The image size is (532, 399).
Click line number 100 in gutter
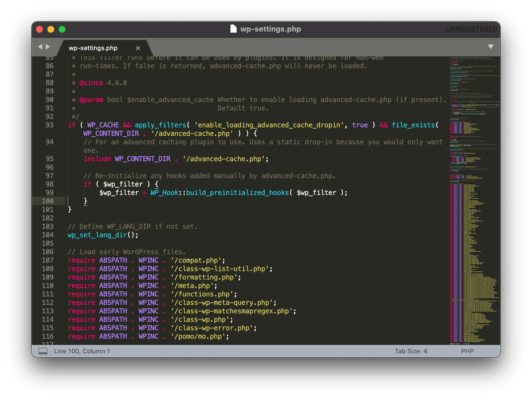point(48,201)
